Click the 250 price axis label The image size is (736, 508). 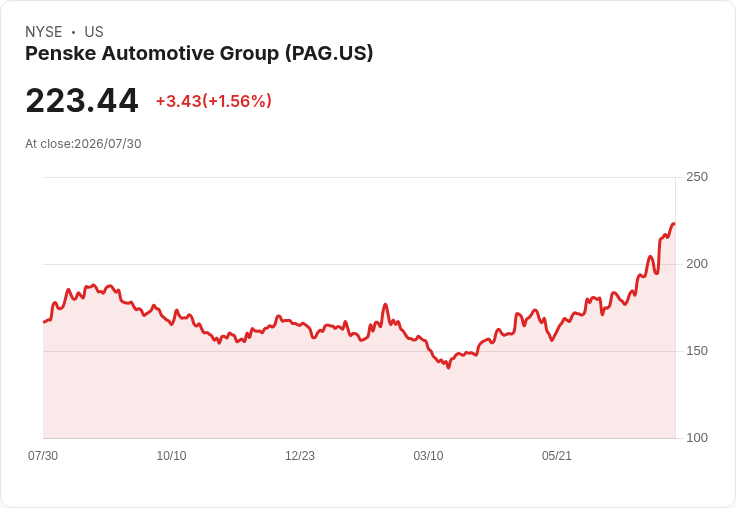point(697,177)
